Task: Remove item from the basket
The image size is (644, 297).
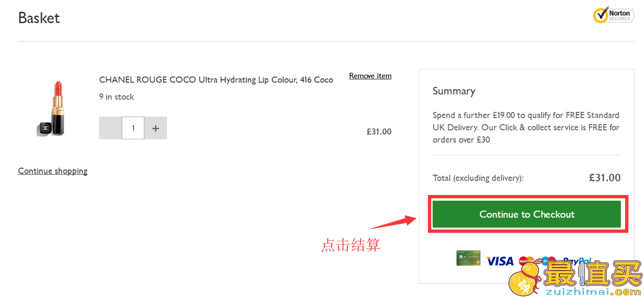Action: [x=370, y=76]
